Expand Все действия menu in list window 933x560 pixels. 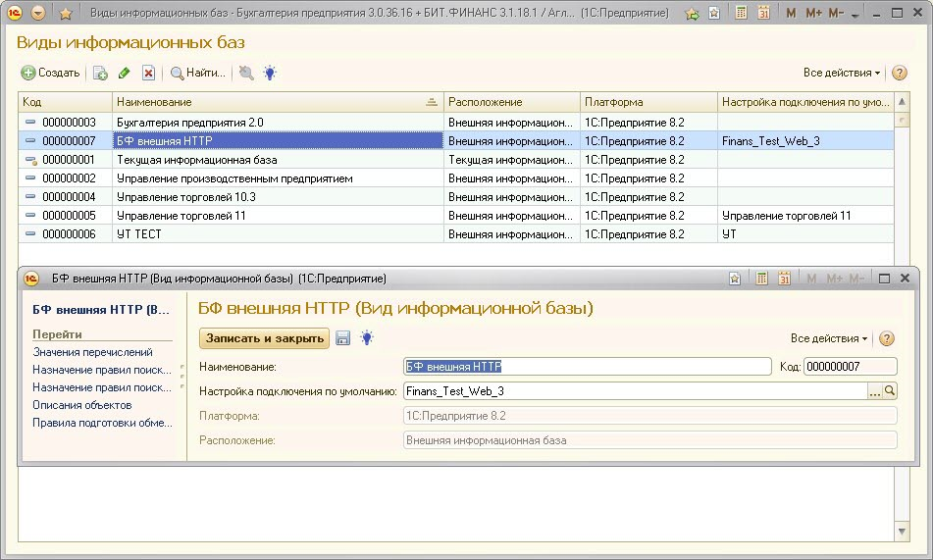(842, 73)
